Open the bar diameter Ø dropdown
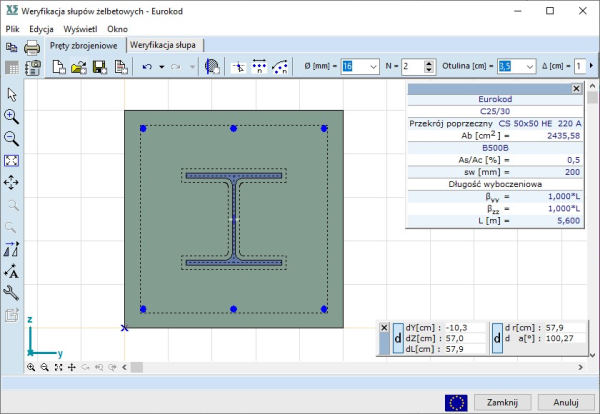The image size is (600, 414). (x=375, y=67)
